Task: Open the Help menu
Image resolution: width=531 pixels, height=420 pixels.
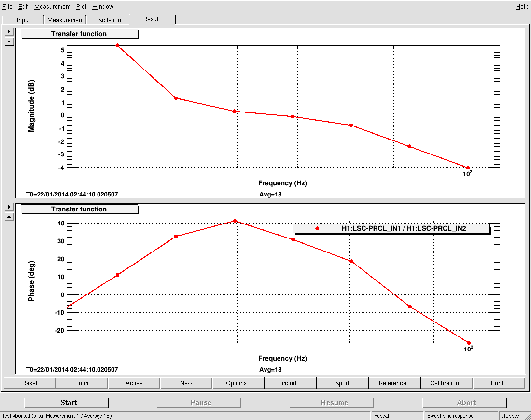Action: point(522,6)
